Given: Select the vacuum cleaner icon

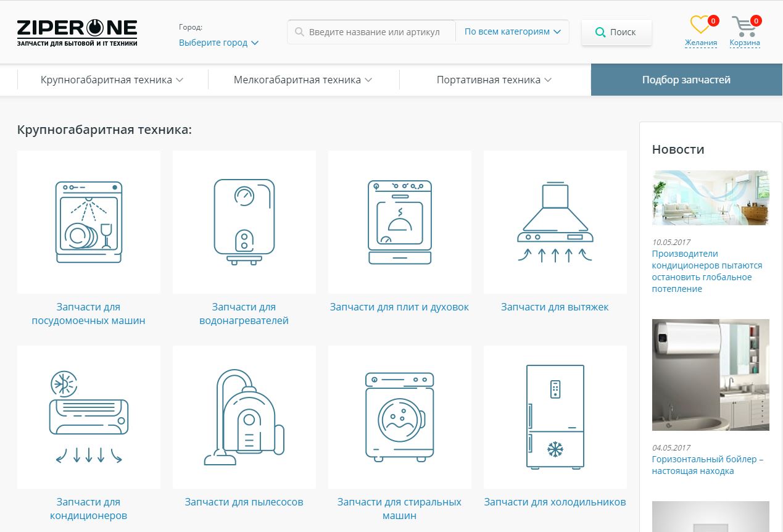Looking at the screenshot, I should point(244,417).
